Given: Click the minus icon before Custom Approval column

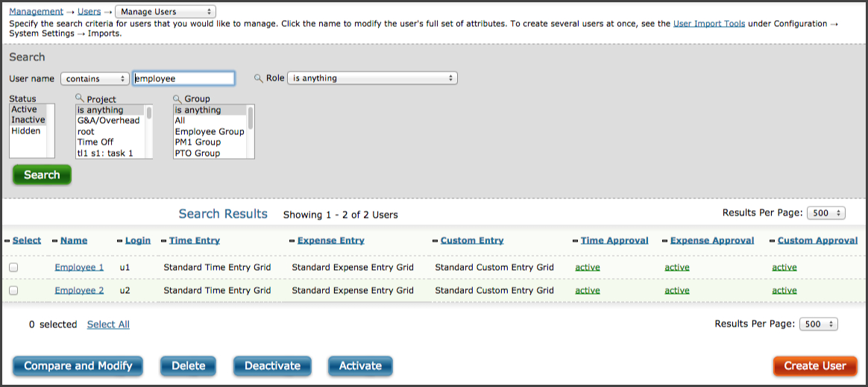Looking at the screenshot, I should [773, 241].
